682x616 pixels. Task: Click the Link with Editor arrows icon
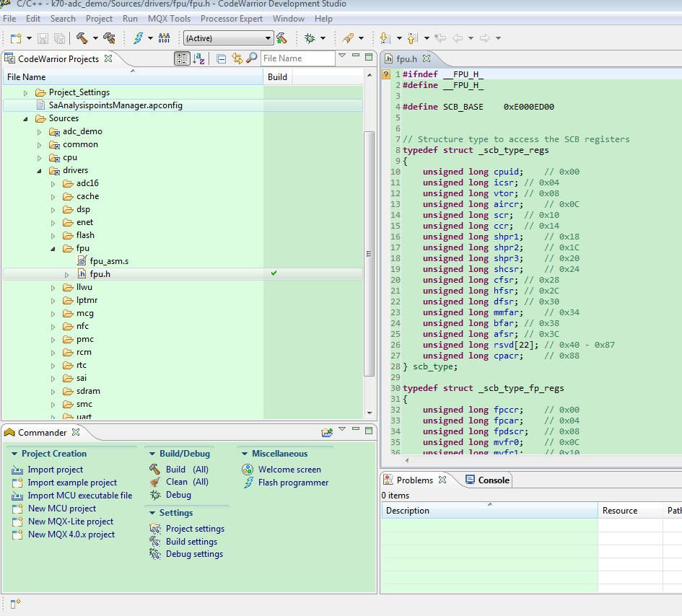click(237, 58)
